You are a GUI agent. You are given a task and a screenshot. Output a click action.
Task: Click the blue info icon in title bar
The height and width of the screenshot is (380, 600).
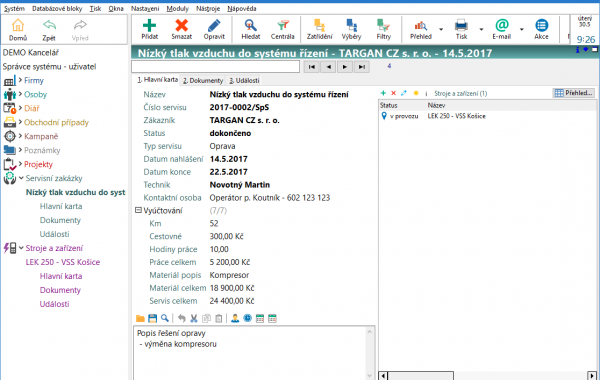coord(577,50)
